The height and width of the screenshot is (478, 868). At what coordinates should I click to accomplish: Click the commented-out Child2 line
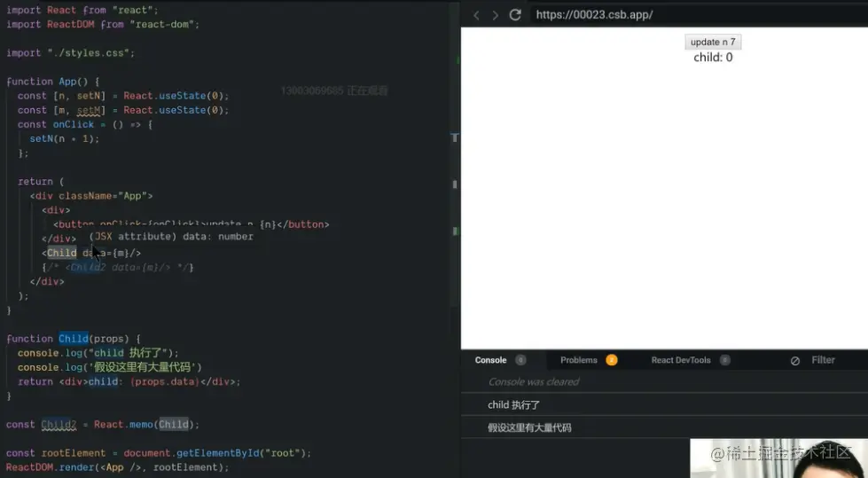pos(117,268)
